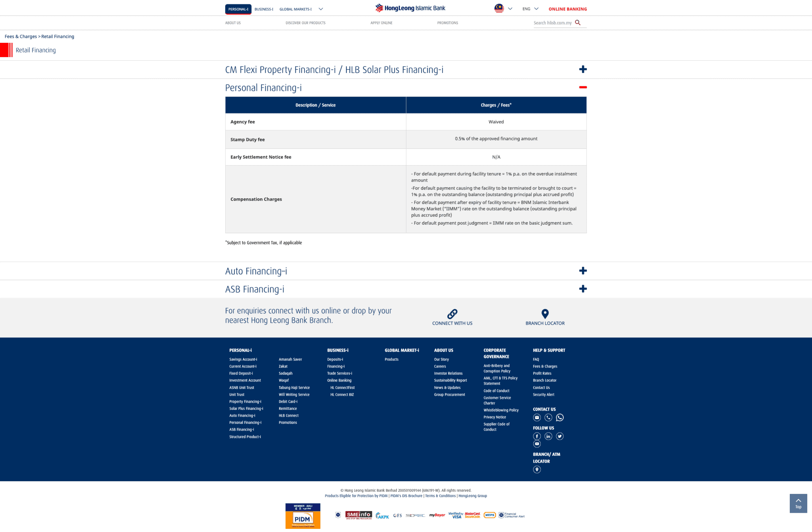Open the Discover Our Products menu
Image resolution: width=812 pixels, height=532 pixels.
tap(305, 23)
